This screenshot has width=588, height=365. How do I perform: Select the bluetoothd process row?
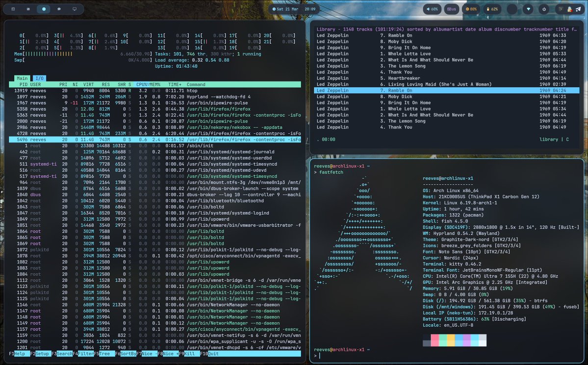click(155, 201)
